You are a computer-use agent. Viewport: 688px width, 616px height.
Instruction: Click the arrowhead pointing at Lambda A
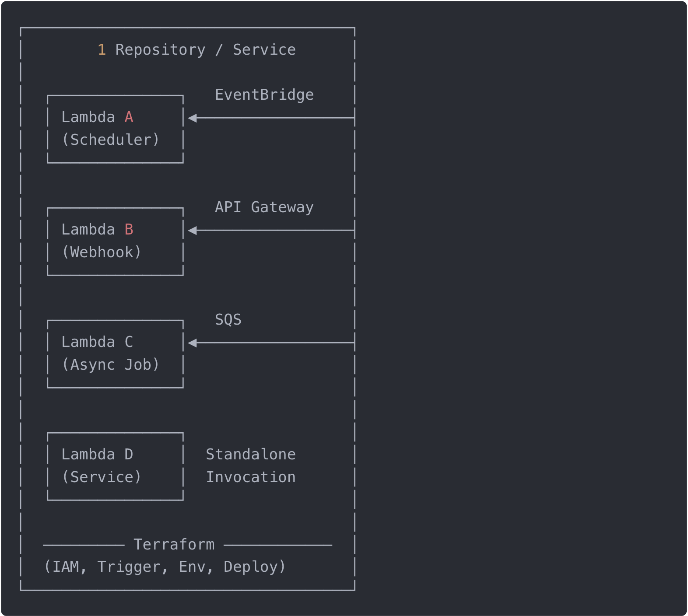[x=193, y=118]
